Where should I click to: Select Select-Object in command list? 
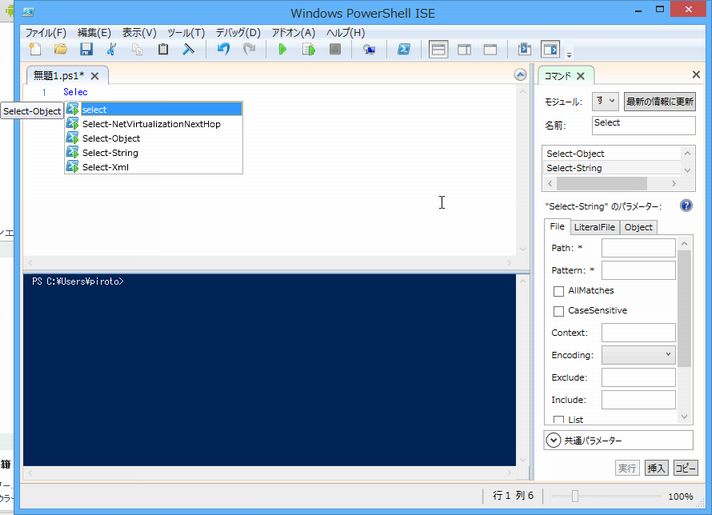[612, 154]
